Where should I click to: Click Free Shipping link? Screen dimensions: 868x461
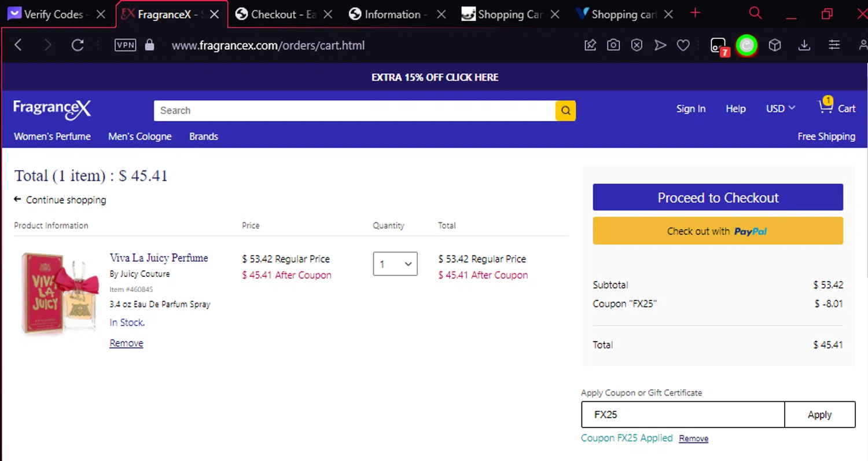click(826, 137)
